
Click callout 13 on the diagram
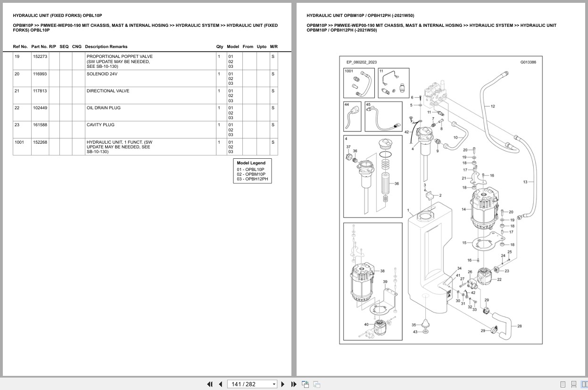(525, 182)
